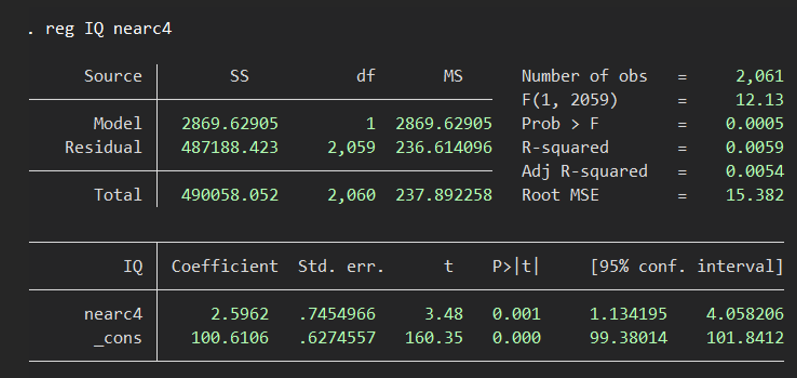Click _cons upper bound 101.8412
The width and height of the screenshot is (797, 378).
click(x=745, y=338)
